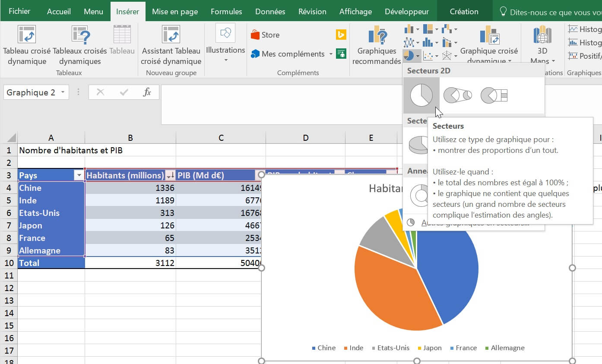Click the Select All corner of sheet

click(x=9, y=138)
